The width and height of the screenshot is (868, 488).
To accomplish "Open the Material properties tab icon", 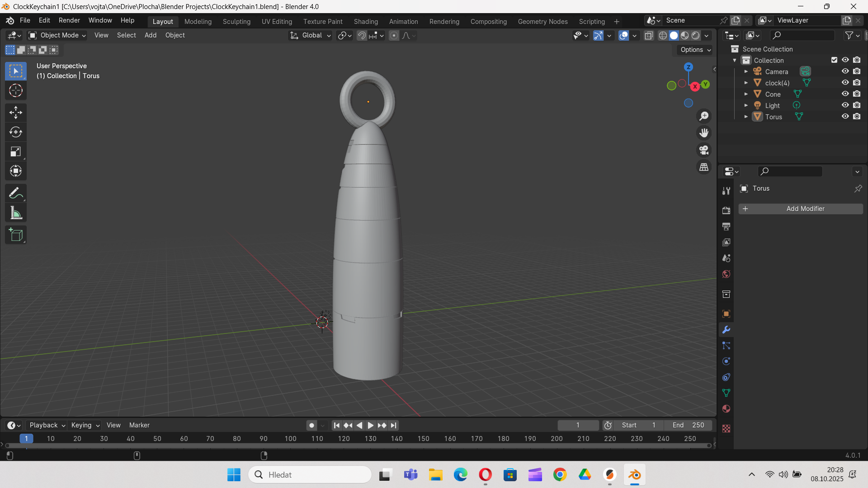I will pos(726,409).
